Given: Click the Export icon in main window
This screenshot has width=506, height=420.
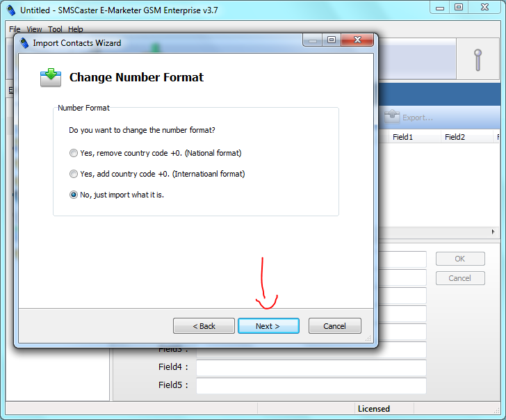Looking at the screenshot, I should click(392, 117).
